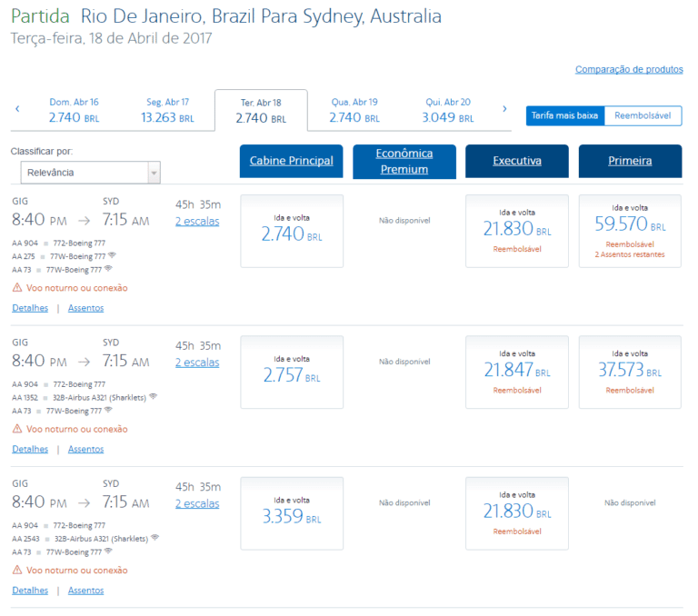Click Wi-Fi icon beside AA 275 flight
698x616 pixels.
(112, 256)
